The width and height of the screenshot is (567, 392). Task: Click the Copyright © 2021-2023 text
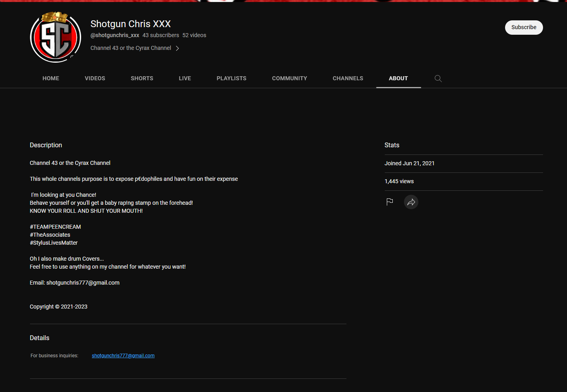coord(59,307)
